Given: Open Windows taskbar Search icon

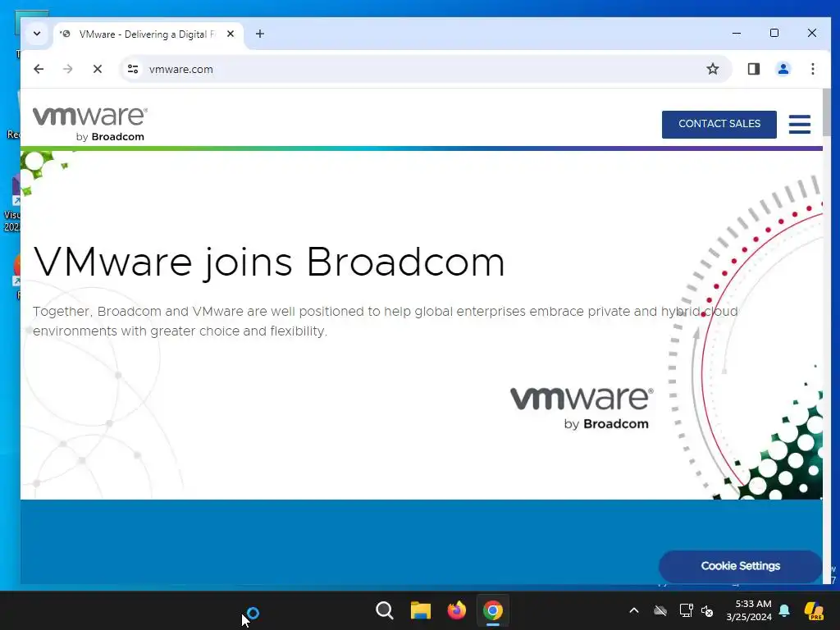Looking at the screenshot, I should [x=384, y=610].
